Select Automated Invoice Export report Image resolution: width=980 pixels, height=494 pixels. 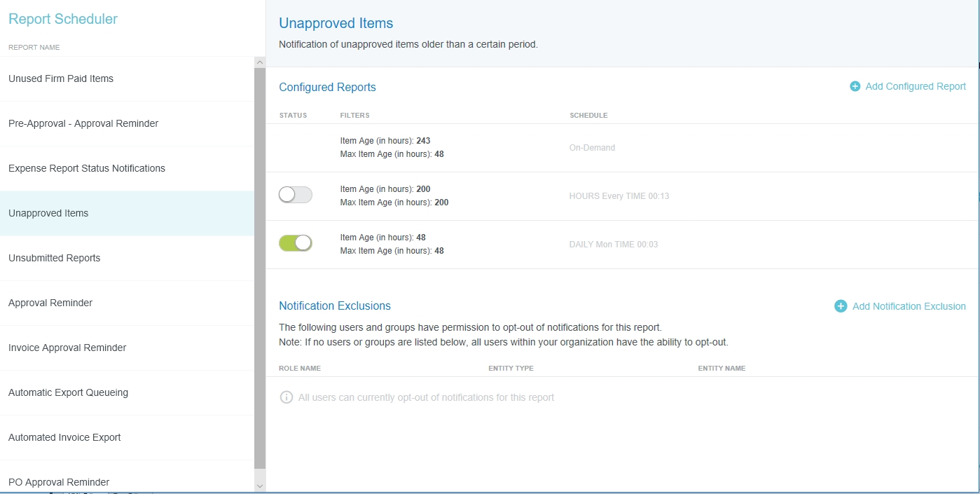[x=64, y=437]
